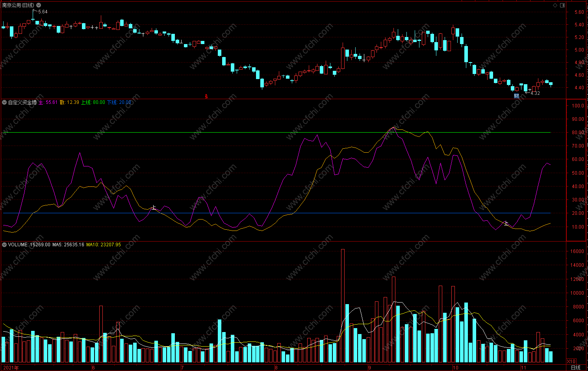
Task: Click the VOLUME: 15269.00 readout
Action: point(29,245)
